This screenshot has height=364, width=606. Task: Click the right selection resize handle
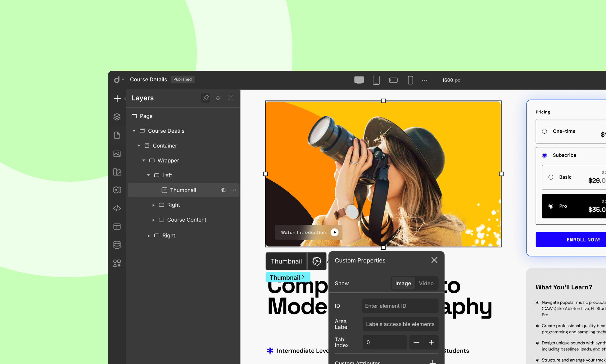click(x=501, y=174)
